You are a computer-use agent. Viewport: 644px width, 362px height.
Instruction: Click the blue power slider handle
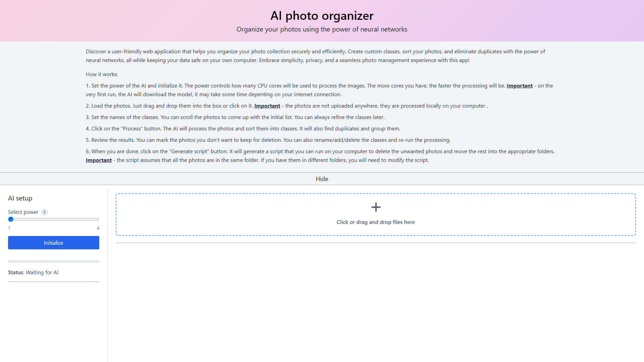(11, 219)
